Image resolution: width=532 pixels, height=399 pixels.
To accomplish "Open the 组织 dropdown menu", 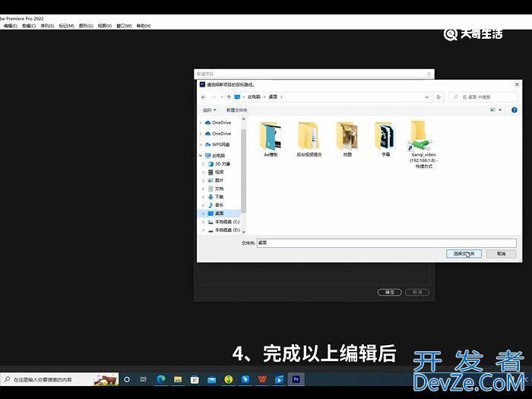I will tap(209, 110).
